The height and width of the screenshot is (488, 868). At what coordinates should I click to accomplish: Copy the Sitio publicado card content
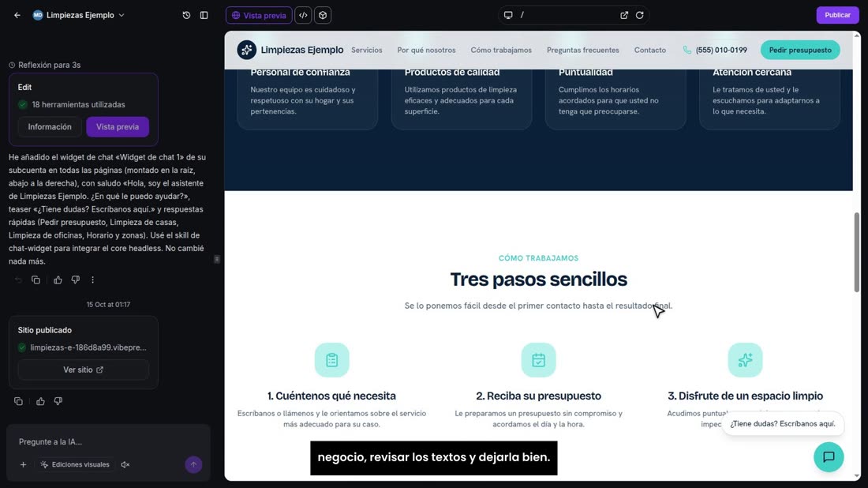point(18,401)
